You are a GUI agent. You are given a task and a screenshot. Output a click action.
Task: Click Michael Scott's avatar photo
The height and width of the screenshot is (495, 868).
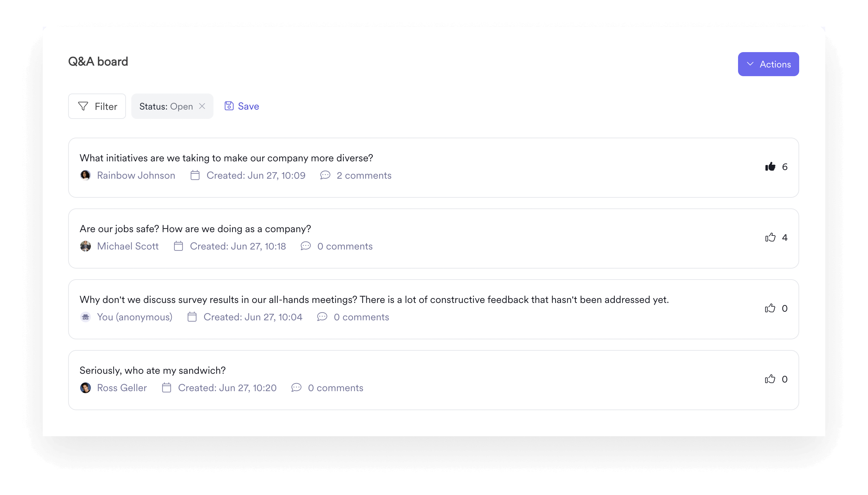pos(85,246)
